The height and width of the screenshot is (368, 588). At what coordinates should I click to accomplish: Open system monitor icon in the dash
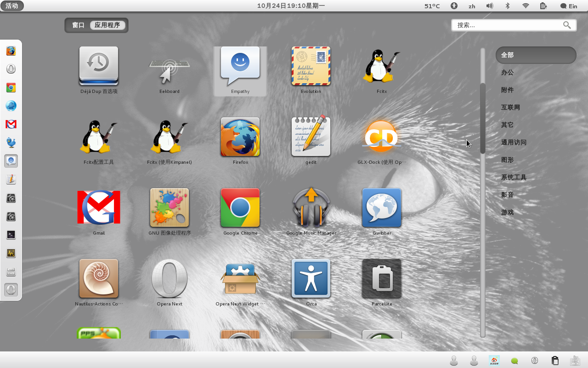point(11,253)
